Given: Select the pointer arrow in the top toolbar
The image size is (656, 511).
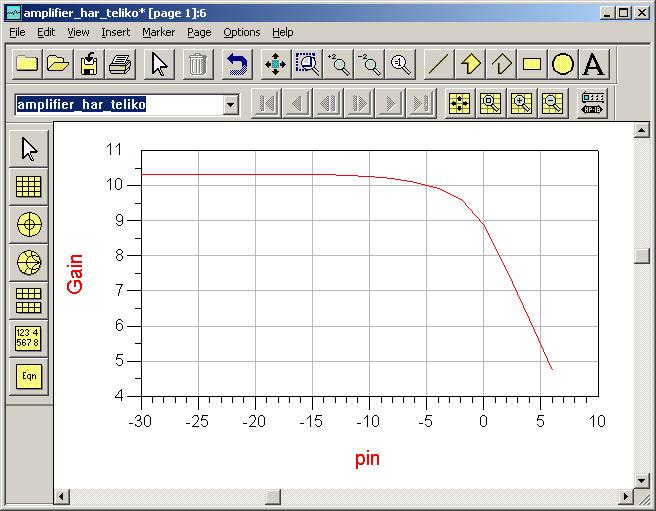Looking at the screenshot, I should 159,64.
